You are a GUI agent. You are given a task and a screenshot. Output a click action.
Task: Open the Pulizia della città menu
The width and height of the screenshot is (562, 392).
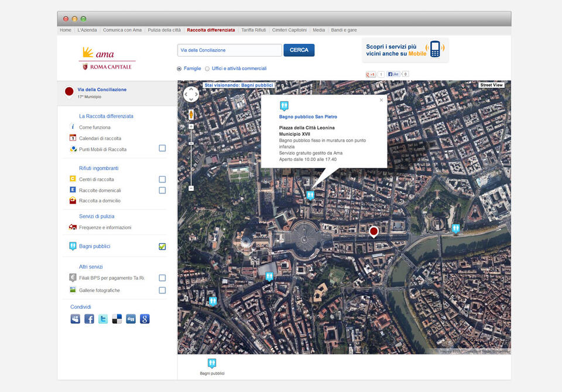point(164,30)
